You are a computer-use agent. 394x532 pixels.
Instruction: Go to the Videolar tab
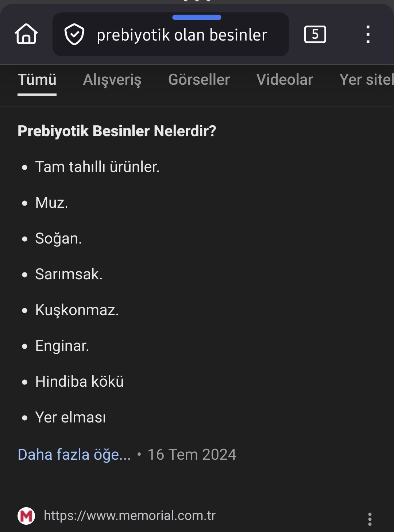[285, 80]
